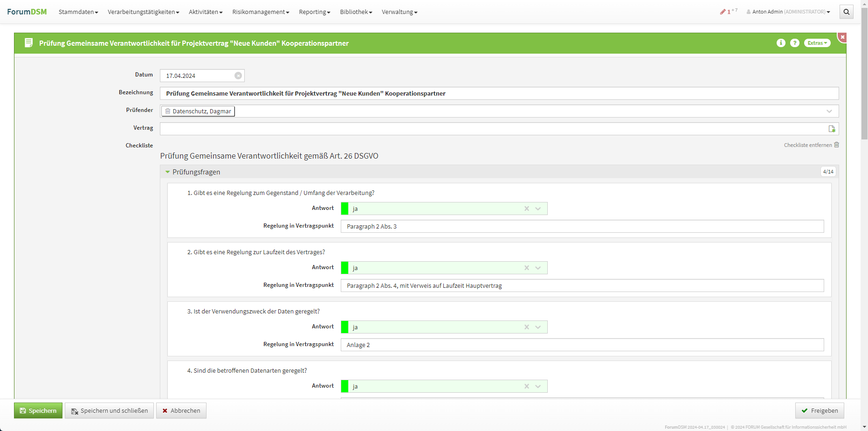Image resolution: width=868 pixels, height=431 pixels.
Task: Click the Freigeben button
Action: point(820,410)
